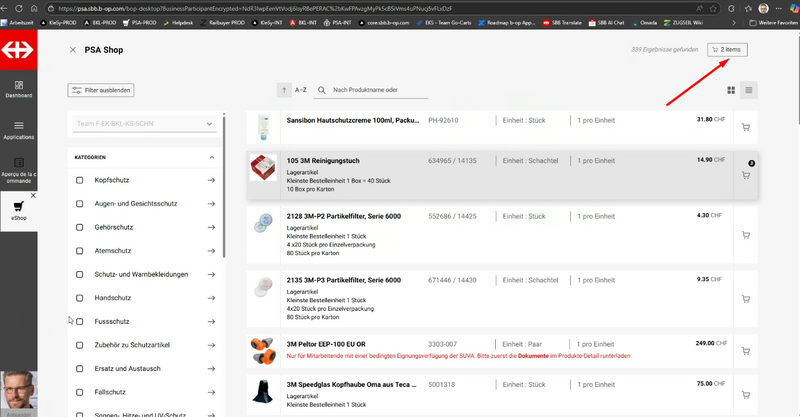Open the Team F-EK-BKL-KS-SCHN dropdown
The width and height of the screenshot is (800, 417).
143,124
